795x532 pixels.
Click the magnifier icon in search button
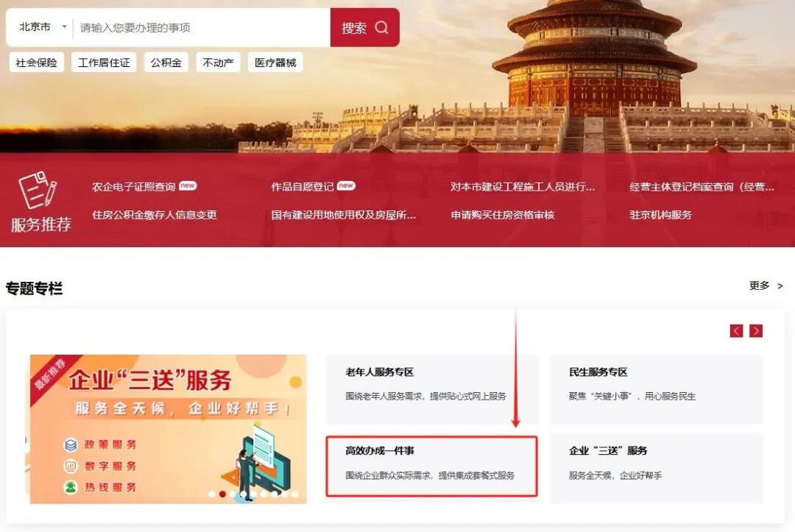click(381, 27)
